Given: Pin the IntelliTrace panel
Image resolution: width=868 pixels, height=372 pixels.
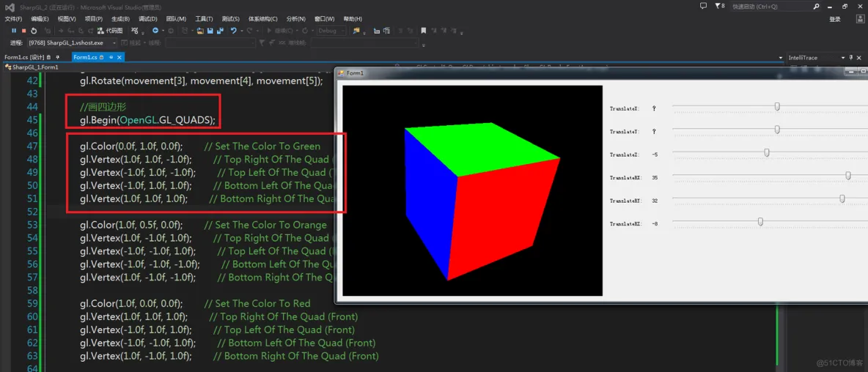Looking at the screenshot, I should (x=851, y=58).
